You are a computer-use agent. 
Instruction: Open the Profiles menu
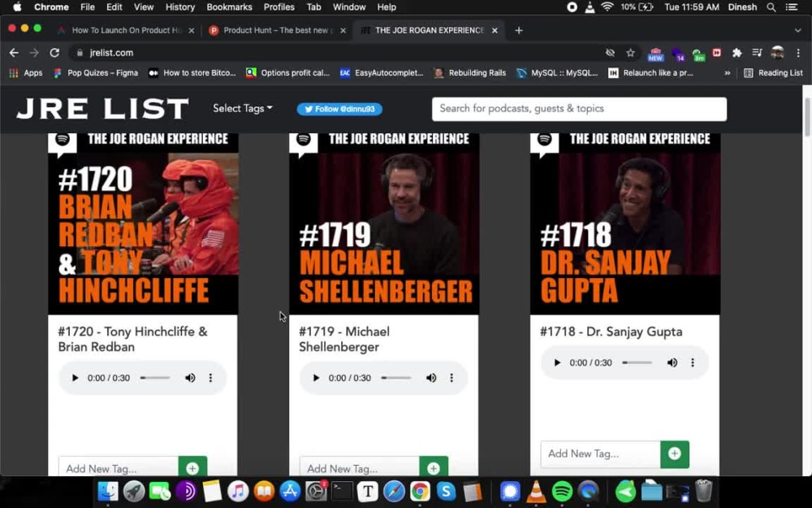(x=279, y=7)
